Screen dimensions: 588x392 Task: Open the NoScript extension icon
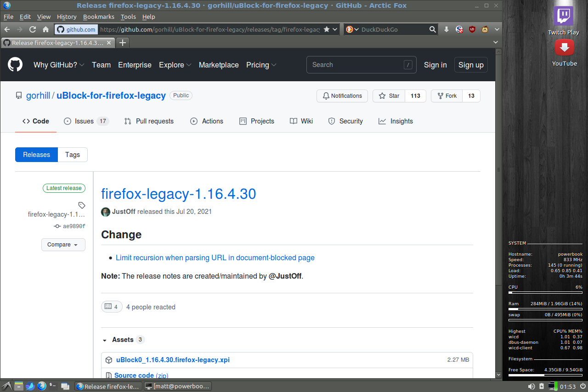(x=459, y=29)
